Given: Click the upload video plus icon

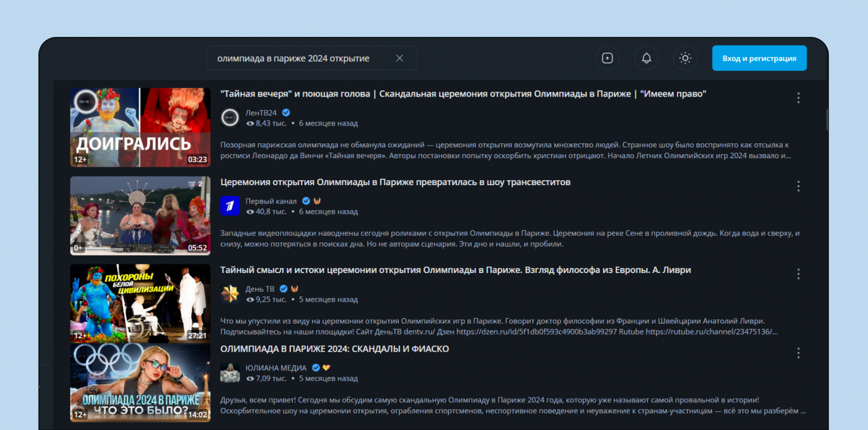Looking at the screenshot, I should (x=607, y=58).
